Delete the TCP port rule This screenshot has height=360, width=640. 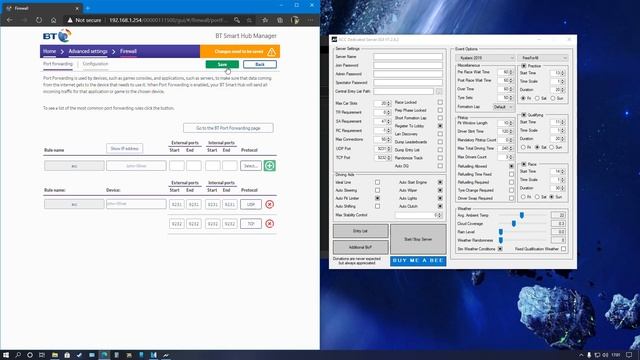point(269,224)
